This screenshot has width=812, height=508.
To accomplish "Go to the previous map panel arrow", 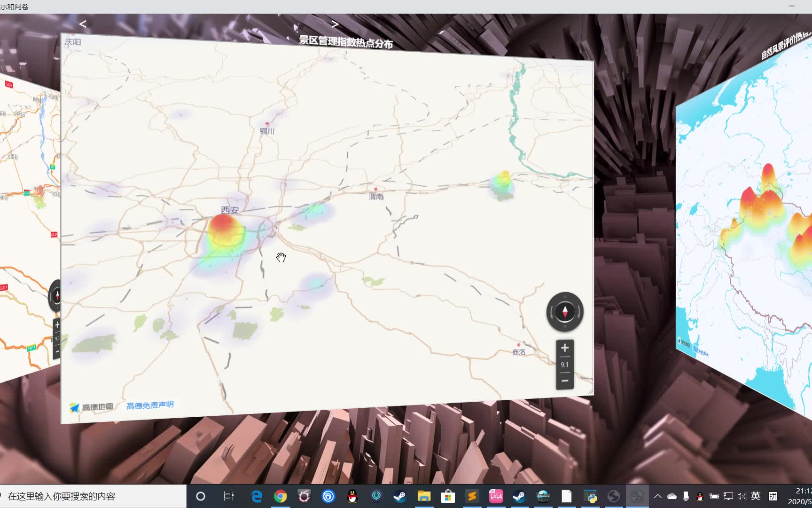I will click(x=83, y=24).
